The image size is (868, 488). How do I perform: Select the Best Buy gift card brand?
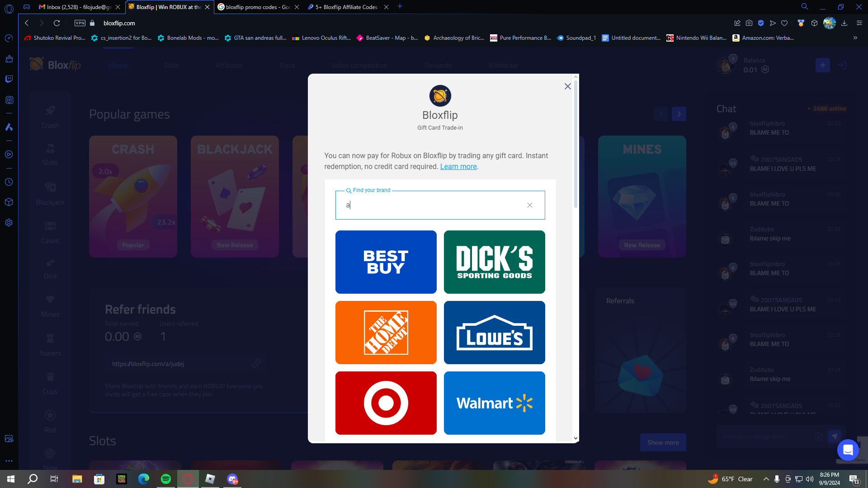coord(386,262)
